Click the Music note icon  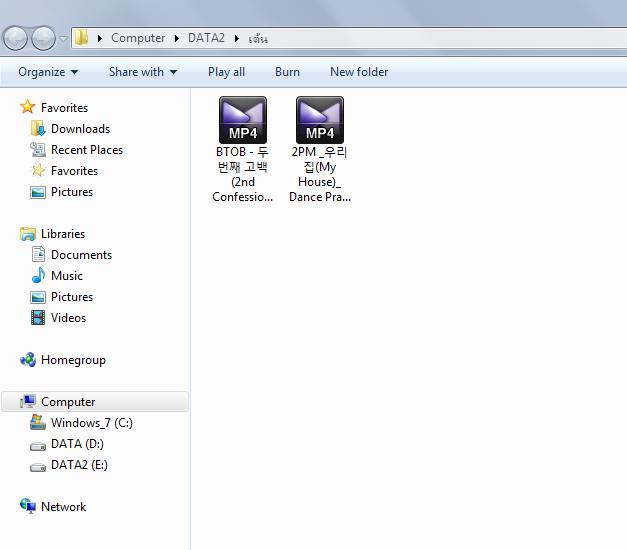[x=38, y=276]
